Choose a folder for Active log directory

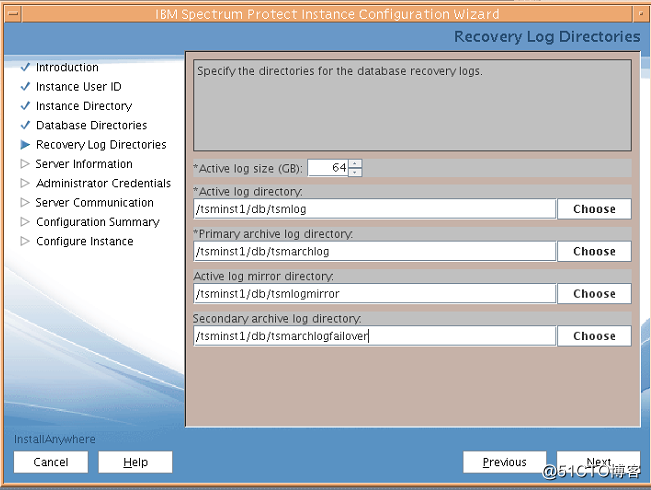coord(594,209)
